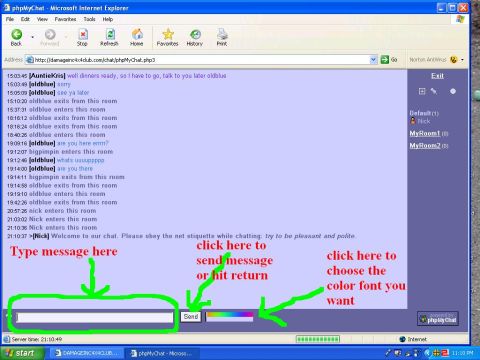Open the History toolbar button

195,37
